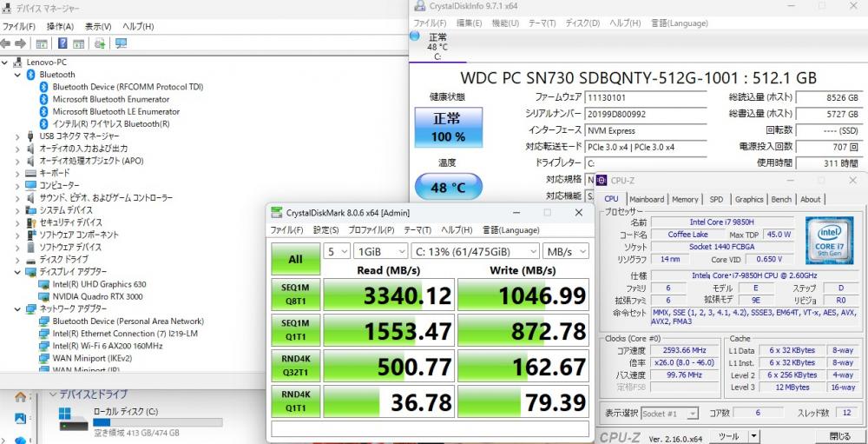Screen dimensions: 868x444
Task: Collapse the Bluetooth category in device tree
Action: pyautogui.click(x=18, y=75)
